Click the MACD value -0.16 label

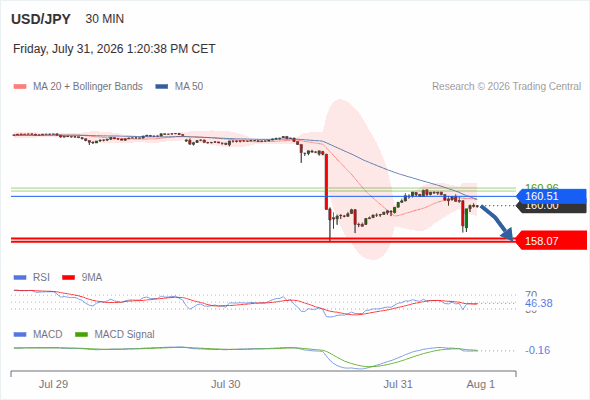tap(537, 350)
